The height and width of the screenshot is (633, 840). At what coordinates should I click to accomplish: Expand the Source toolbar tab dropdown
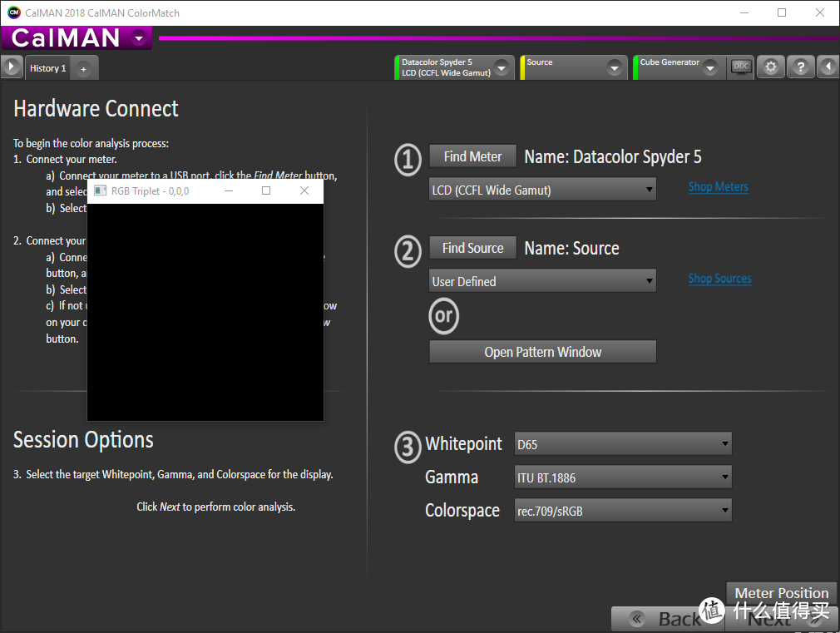(615, 68)
